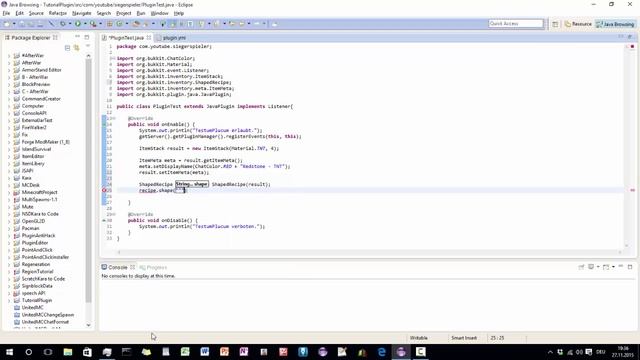The image size is (640, 360).
Task: Click the Open Perspective icon
Action: [555, 24]
